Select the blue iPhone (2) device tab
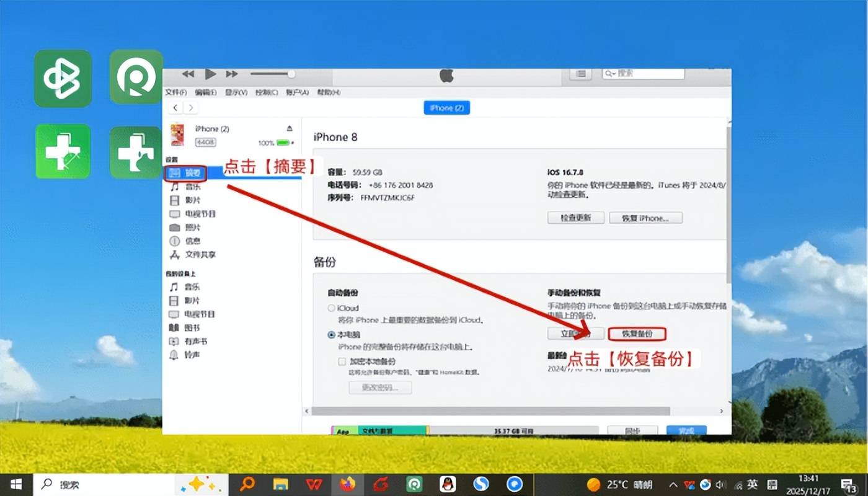 [447, 108]
